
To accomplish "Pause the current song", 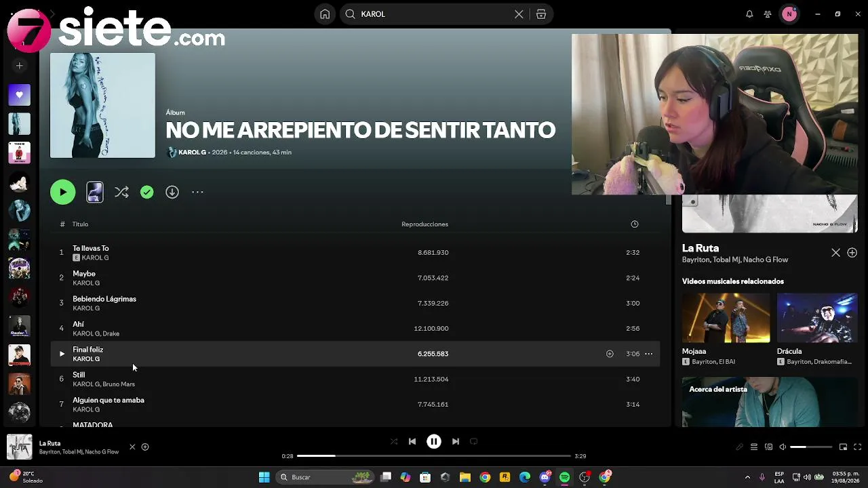I will click(x=434, y=441).
